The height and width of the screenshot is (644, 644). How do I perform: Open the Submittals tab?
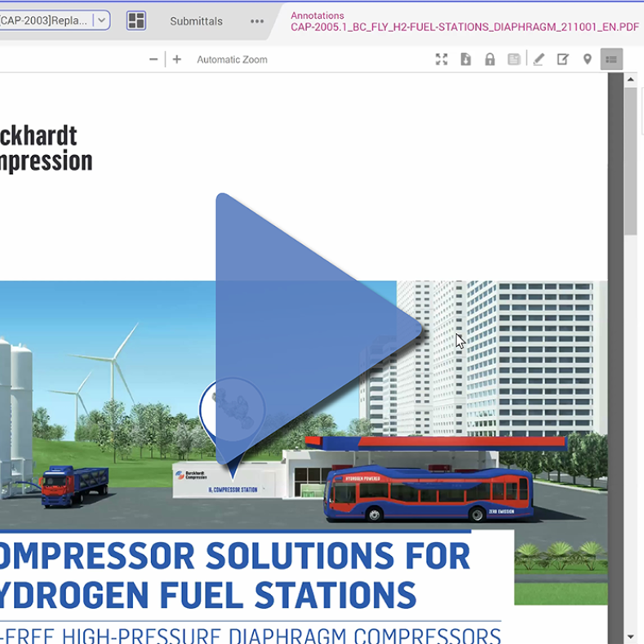point(197,21)
